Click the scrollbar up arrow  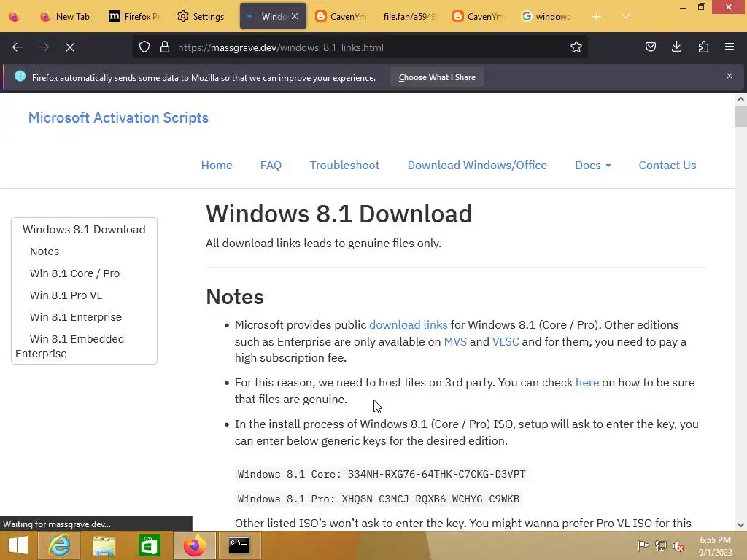pyautogui.click(x=740, y=99)
